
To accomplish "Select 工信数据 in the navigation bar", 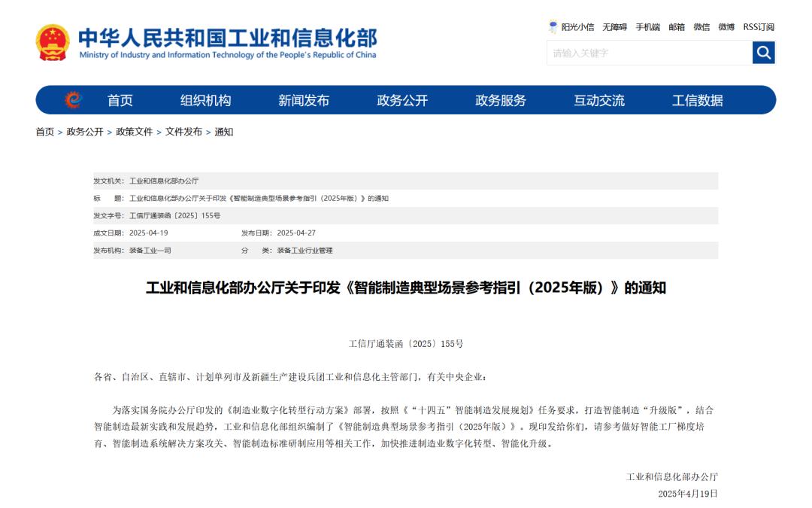I will click(x=700, y=99).
